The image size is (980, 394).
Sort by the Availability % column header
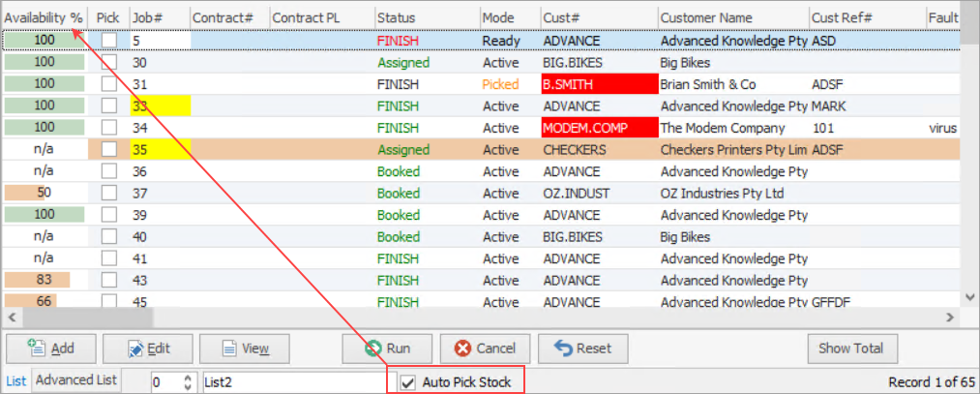44,18
